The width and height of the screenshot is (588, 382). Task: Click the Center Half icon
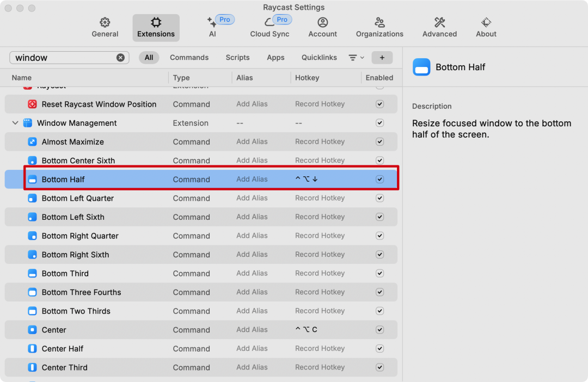tap(32, 349)
